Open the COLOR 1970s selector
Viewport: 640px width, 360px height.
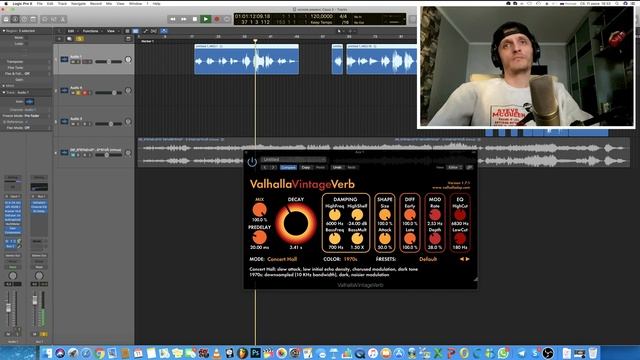click(350, 259)
